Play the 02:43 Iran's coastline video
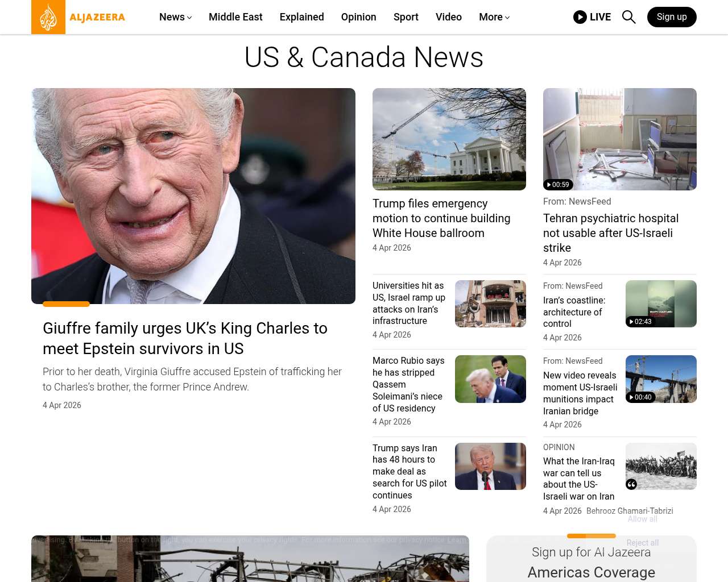Screen dimensions: 728x582 point(640,322)
